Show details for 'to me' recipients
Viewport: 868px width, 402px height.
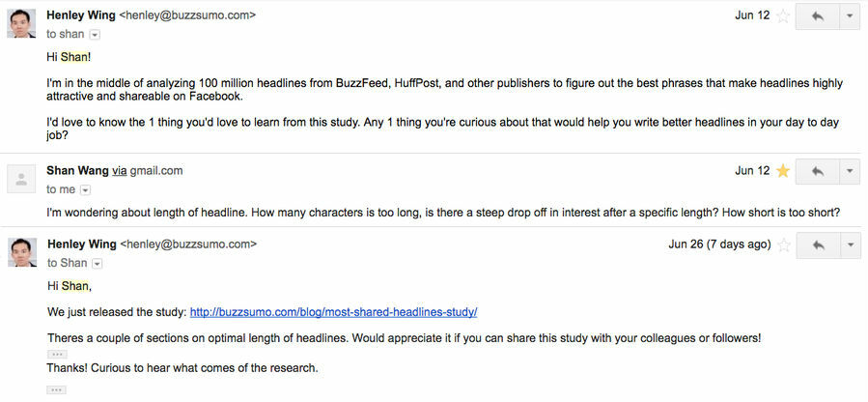(x=85, y=190)
